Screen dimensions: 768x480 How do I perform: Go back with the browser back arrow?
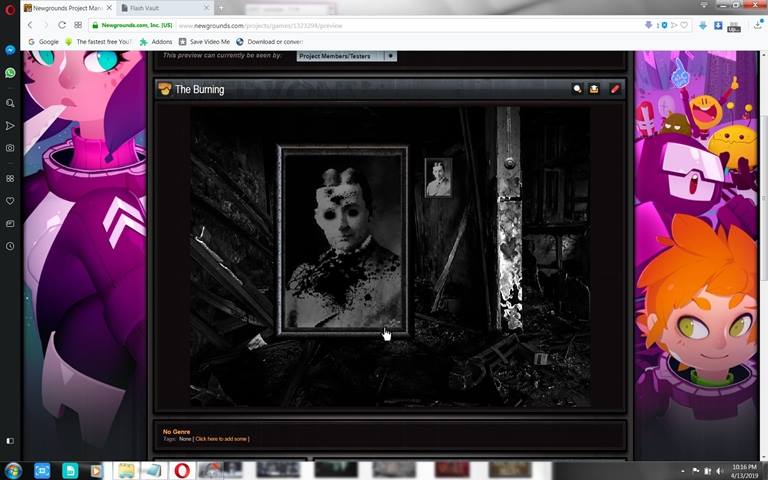(30, 25)
